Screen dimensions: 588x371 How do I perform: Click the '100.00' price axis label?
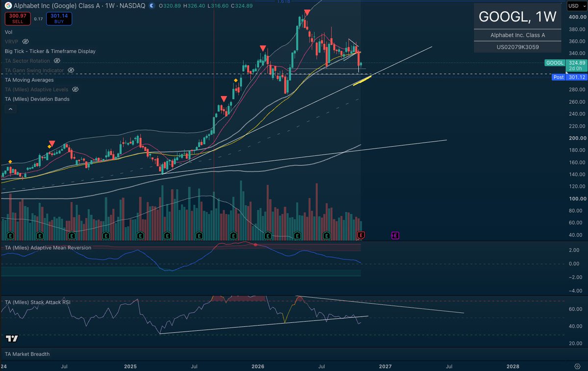coord(578,199)
